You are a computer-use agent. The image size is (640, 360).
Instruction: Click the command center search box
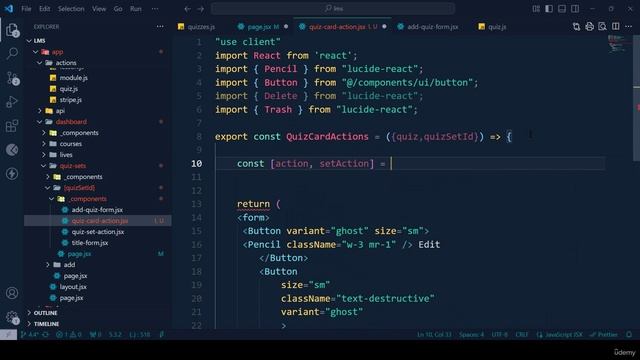coord(333,9)
